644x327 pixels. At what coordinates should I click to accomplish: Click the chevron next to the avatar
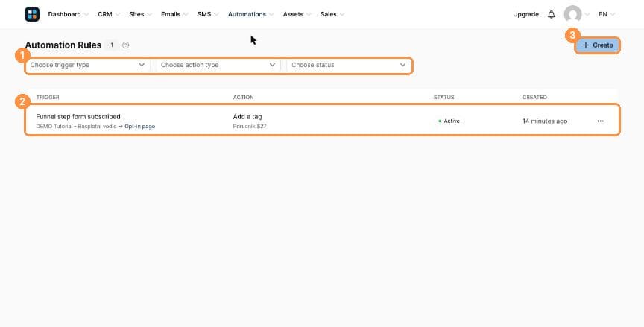point(587,14)
